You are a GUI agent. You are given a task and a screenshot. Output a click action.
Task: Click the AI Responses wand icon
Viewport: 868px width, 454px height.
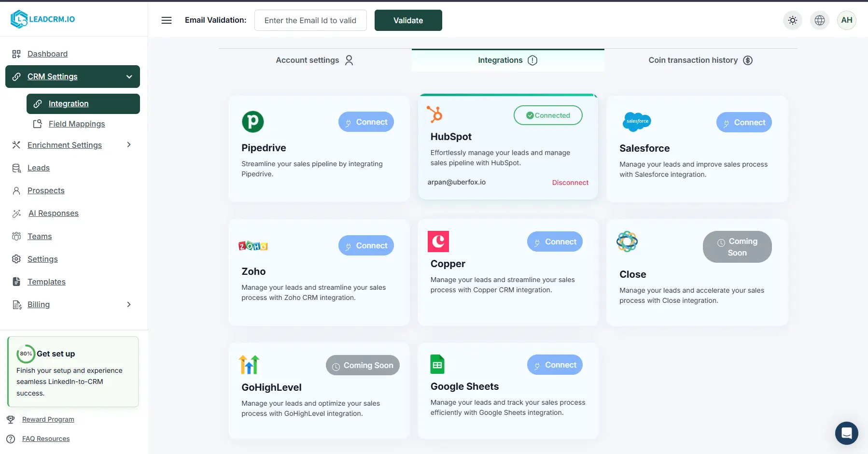16,213
